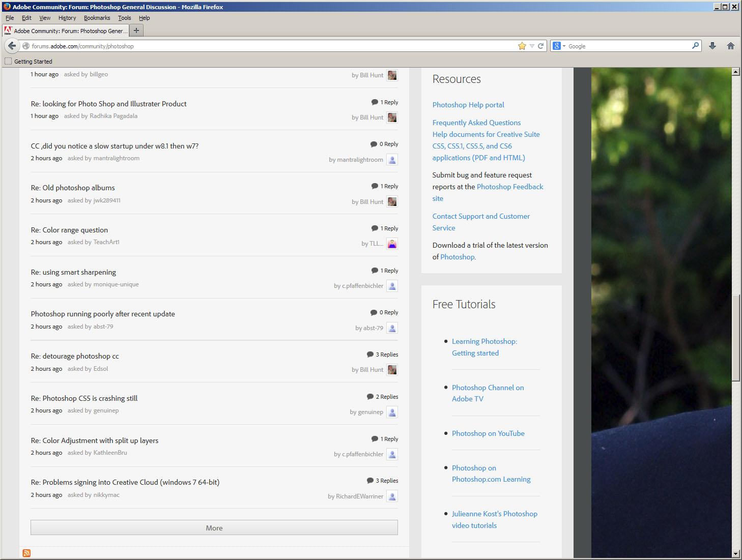Click the search magnifier icon
Viewport: 742px width, 560px height.
pyautogui.click(x=695, y=46)
